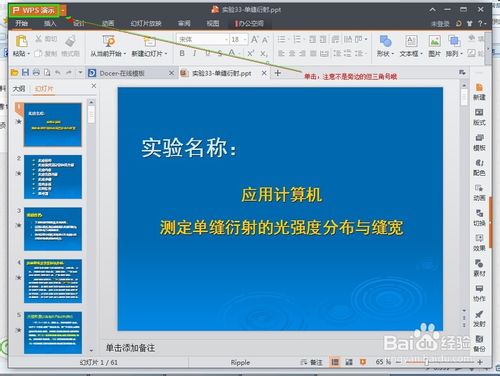Toggle the 备注 notes button in status bar
Viewport: 500px width, 376px height.
click(311, 362)
